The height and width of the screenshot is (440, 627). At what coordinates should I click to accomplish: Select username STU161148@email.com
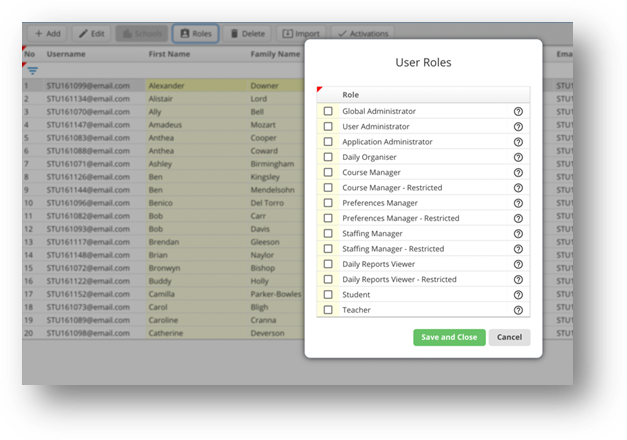[x=88, y=255]
